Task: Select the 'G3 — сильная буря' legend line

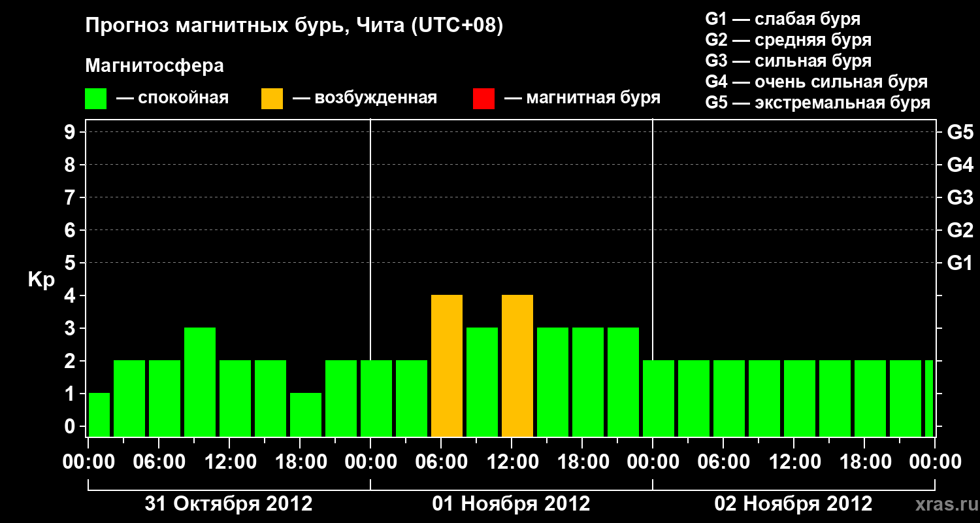Action: click(788, 61)
